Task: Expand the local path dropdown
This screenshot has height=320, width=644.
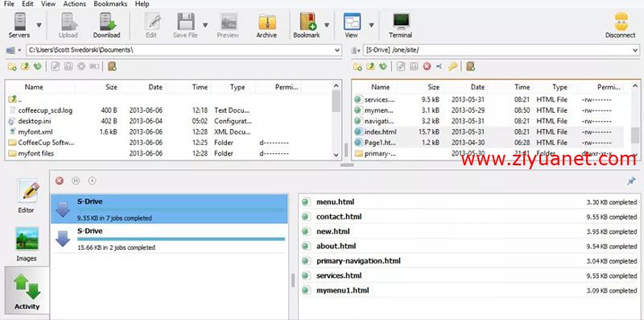Action: [x=337, y=50]
